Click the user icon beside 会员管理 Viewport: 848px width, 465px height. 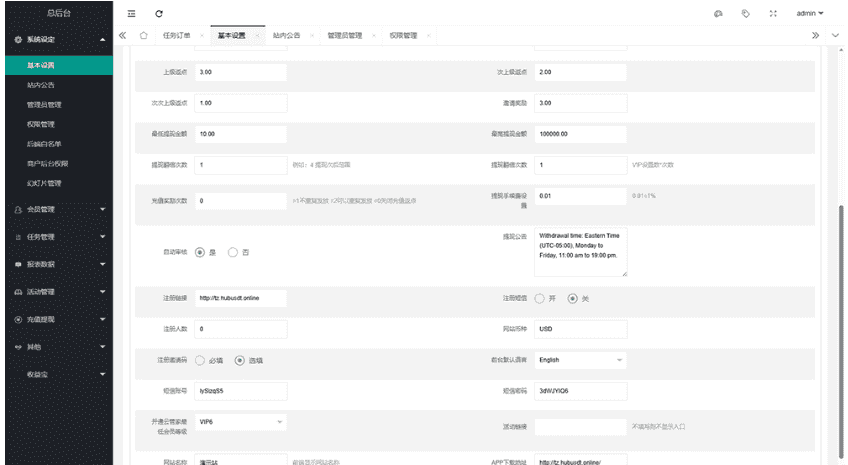point(18,210)
